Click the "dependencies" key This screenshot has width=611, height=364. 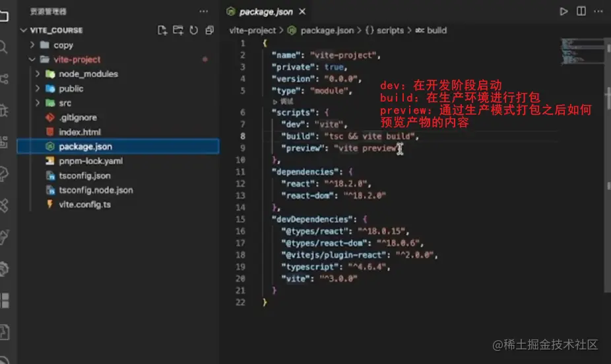[x=305, y=171]
